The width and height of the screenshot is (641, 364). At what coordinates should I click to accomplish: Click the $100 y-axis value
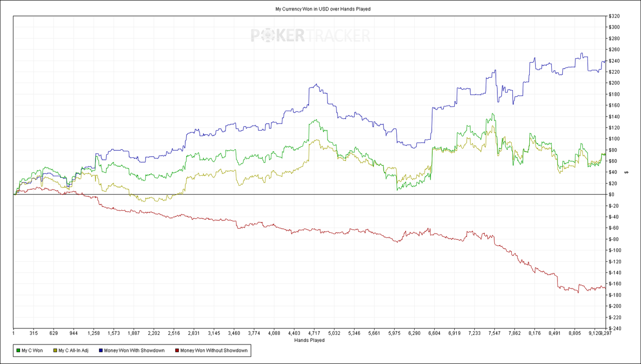[x=613, y=139]
